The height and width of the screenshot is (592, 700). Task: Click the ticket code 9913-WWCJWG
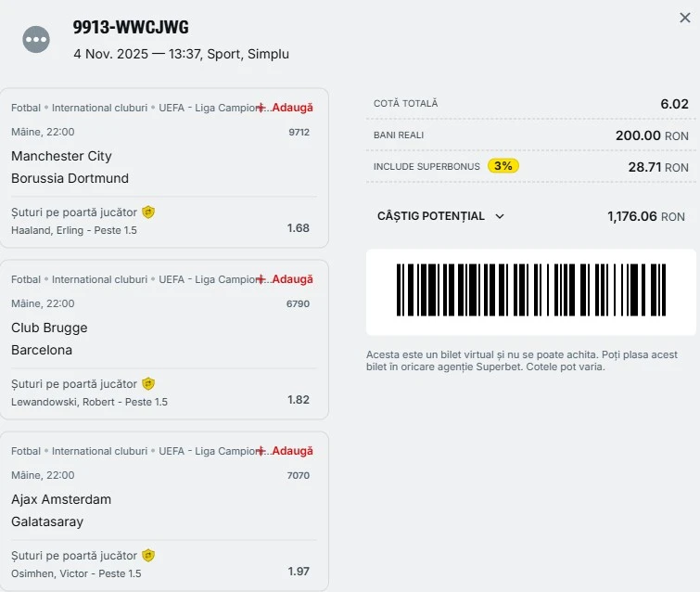click(131, 28)
